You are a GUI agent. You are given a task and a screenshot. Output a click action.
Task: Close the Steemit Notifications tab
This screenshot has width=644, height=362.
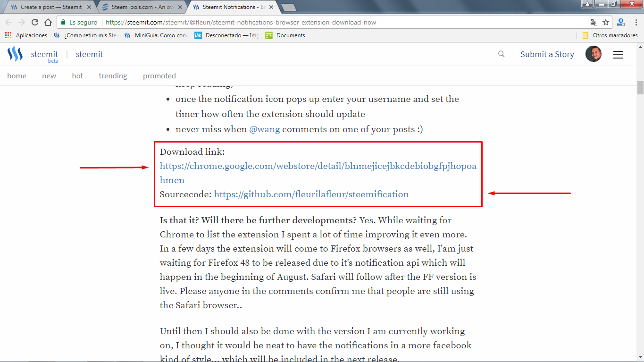pyautogui.click(x=272, y=7)
